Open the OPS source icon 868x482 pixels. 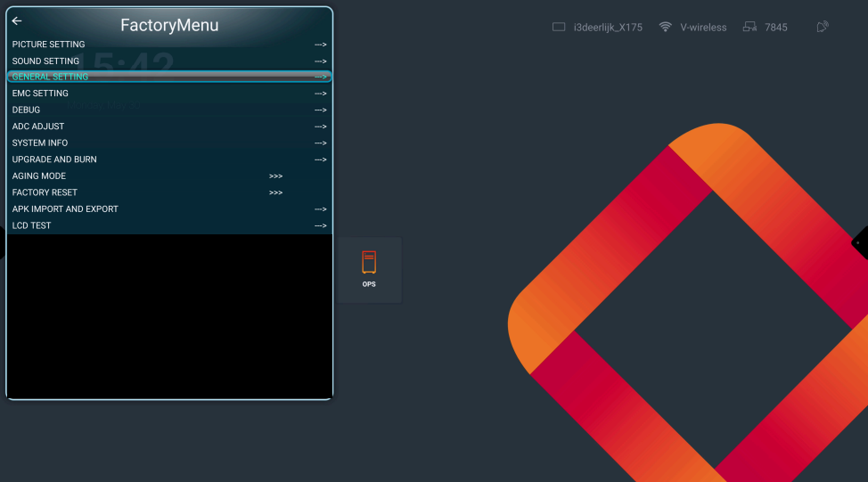click(x=369, y=269)
